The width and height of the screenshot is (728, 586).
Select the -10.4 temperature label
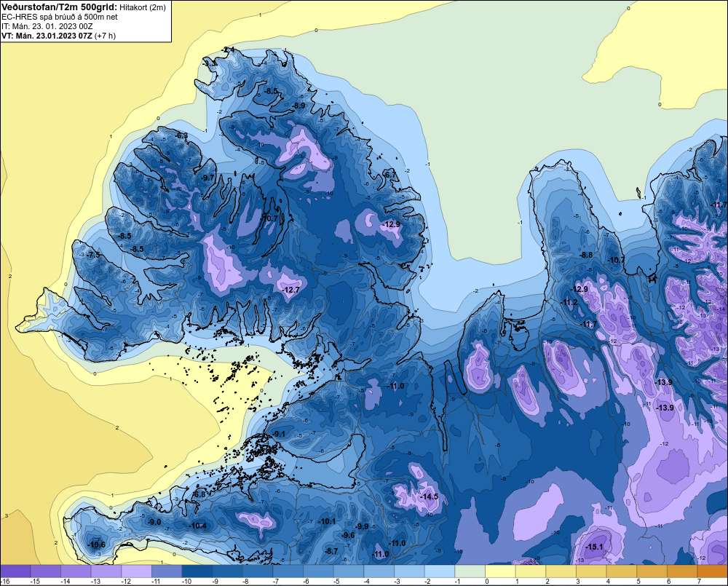[x=198, y=526]
